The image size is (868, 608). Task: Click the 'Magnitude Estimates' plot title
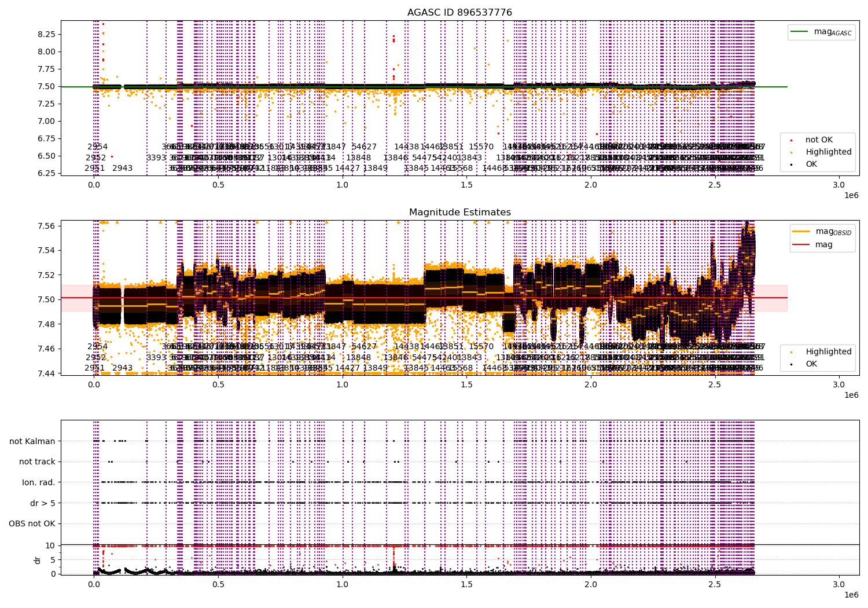460,213
